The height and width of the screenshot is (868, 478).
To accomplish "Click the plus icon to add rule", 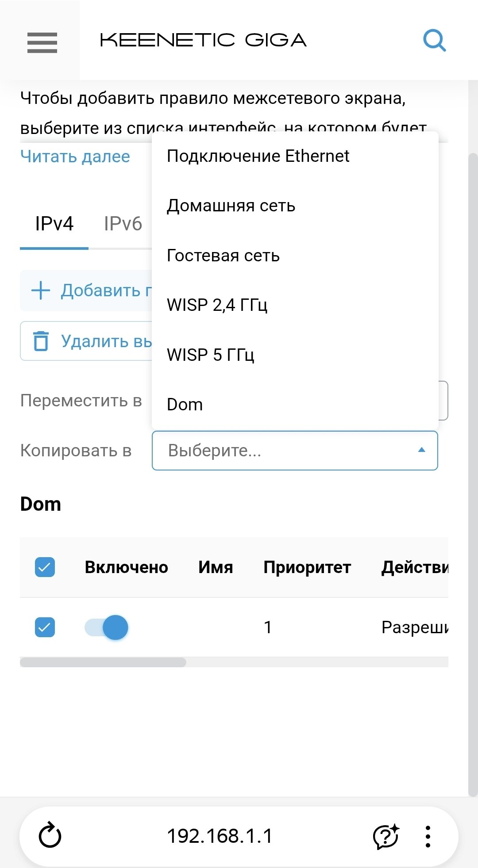I will click(41, 291).
